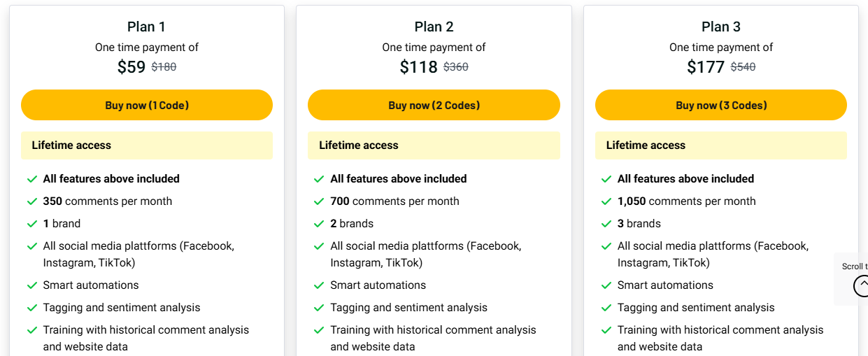Click Plan 3 All features above included checkmark
The height and width of the screenshot is (356, 868).
606,179
